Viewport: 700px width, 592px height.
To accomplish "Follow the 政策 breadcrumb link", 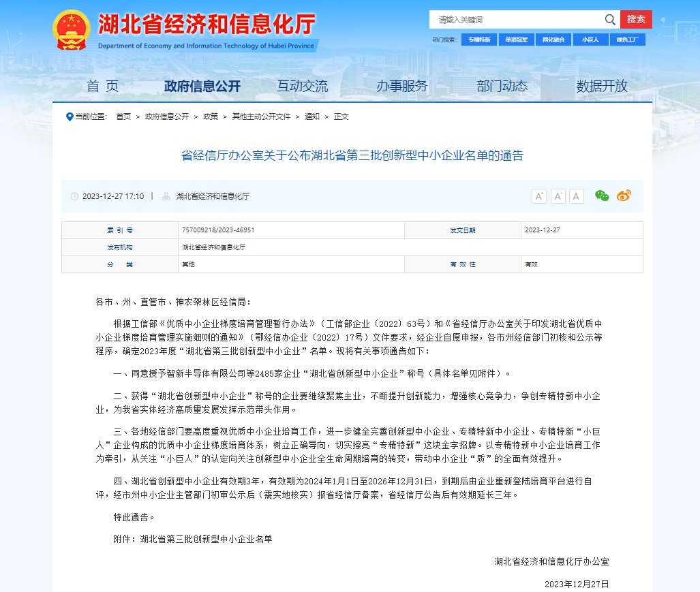I will (x=210, y=116).
